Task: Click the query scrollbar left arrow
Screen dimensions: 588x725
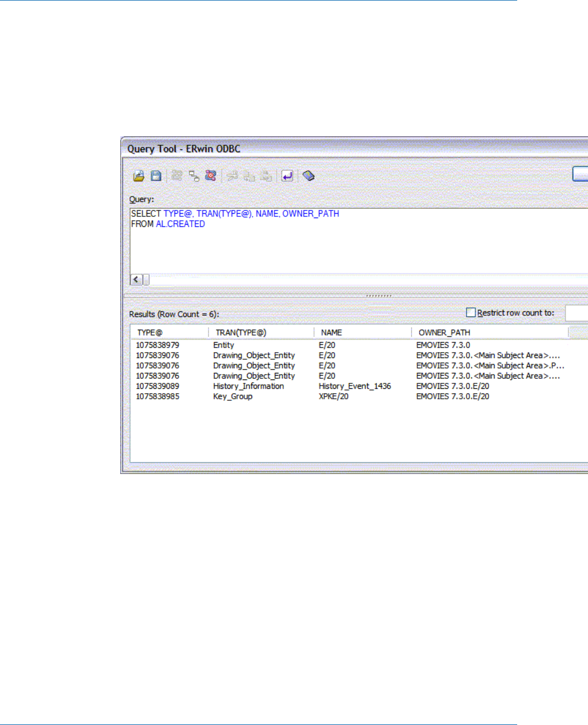Action: (136, 280)
